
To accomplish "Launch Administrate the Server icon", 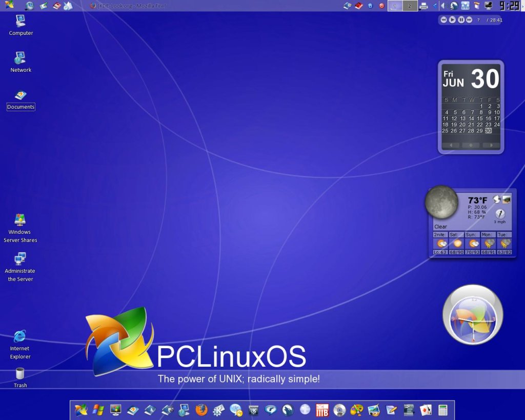I will point(20,267).
